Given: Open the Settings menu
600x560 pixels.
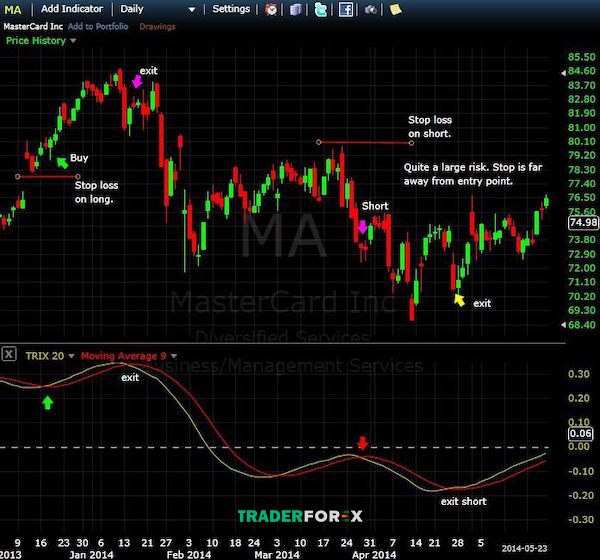Looking at the screenshot, I should coord(231,9).
